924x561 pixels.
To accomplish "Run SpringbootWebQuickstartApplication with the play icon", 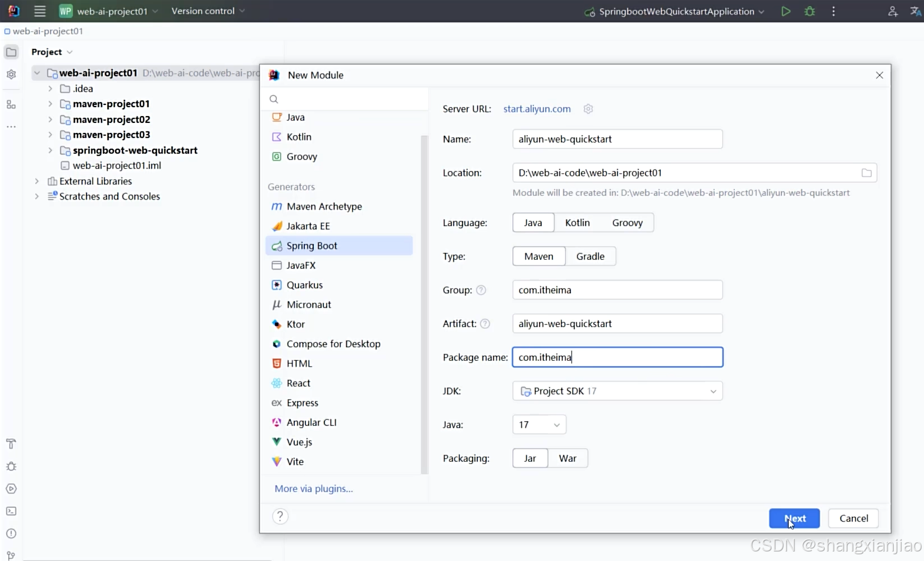I will coord(786,11).
